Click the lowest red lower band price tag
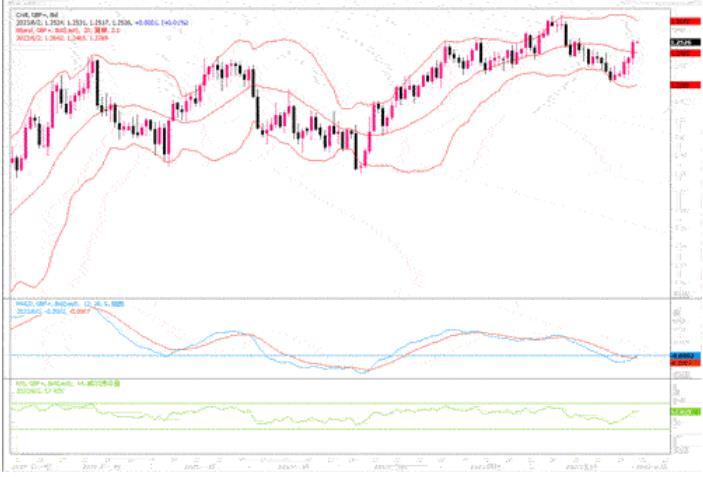703x477 pixels. pyautogui.click(x=683, y=86)
